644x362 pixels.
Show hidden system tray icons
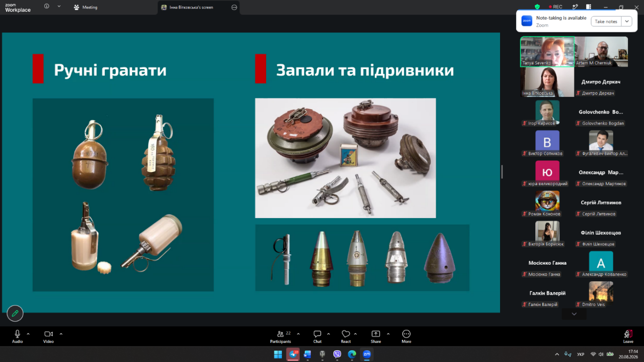coord(557,354)
